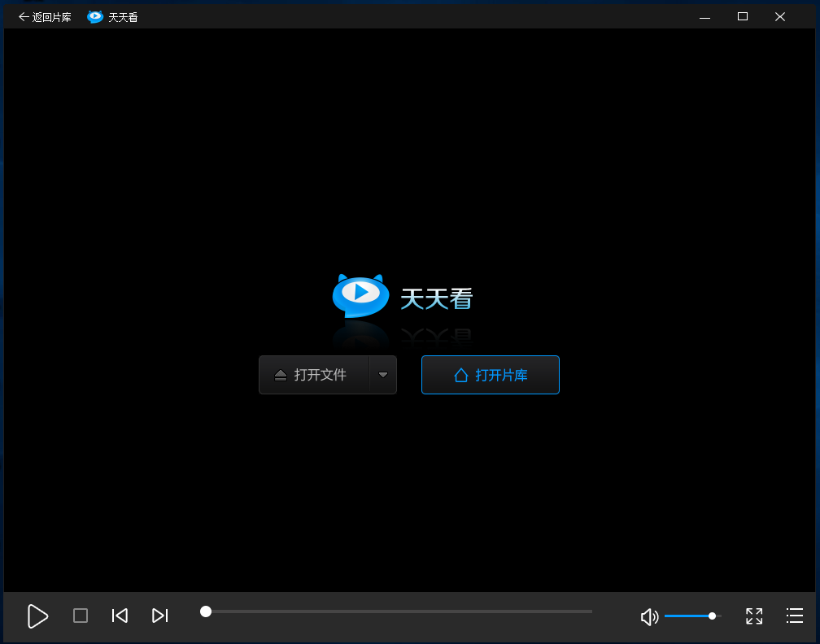Click the home icon inside 打开片库 button
The height and width of the screenshot is (644, 820).
click(460, 375)
